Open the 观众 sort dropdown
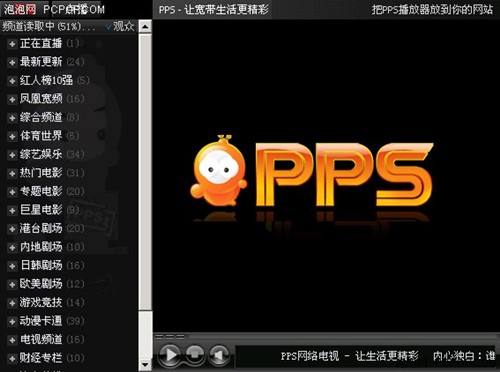 (120, 26)
